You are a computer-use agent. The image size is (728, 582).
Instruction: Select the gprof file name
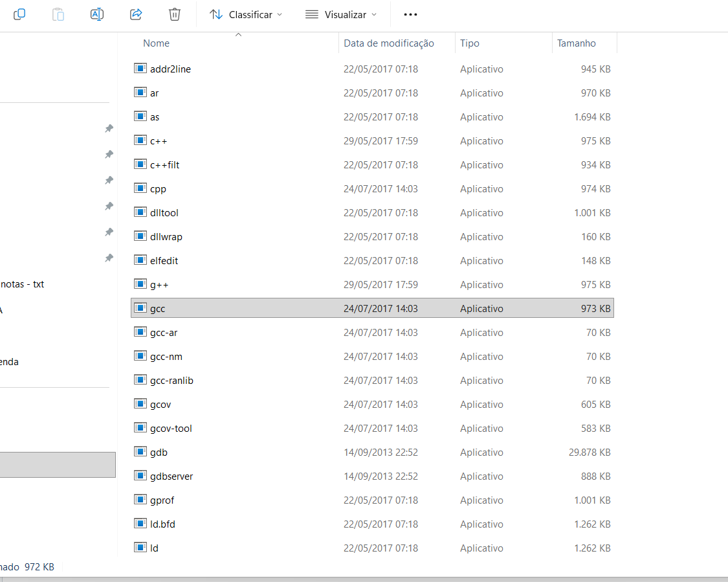(x=162, y=500)
